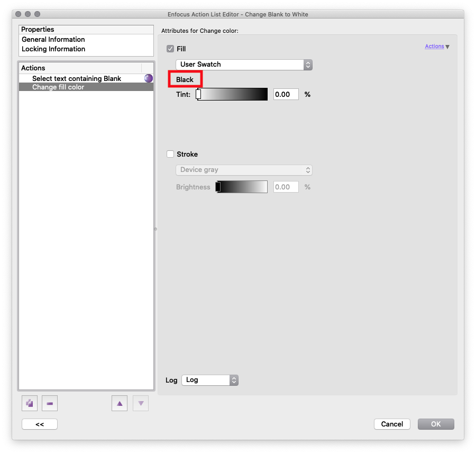The height and width of the screenshot is (454, 476).
Task: Expand the Log dropdown
Action: coord(210,380)
